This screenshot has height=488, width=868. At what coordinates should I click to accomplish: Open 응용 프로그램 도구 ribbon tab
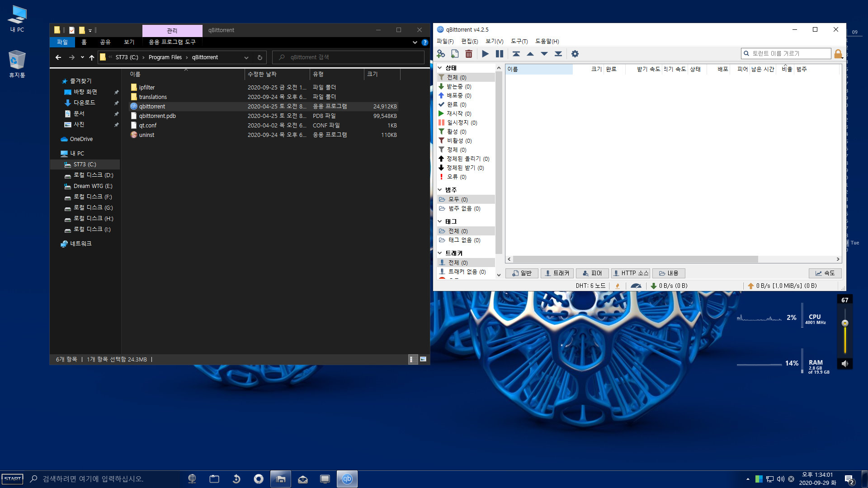coord(172,42)
